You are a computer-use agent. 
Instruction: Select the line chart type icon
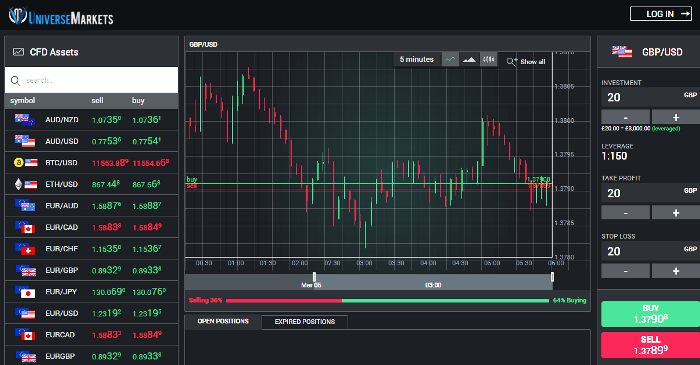pyautogui.click(x=450, y=59)
